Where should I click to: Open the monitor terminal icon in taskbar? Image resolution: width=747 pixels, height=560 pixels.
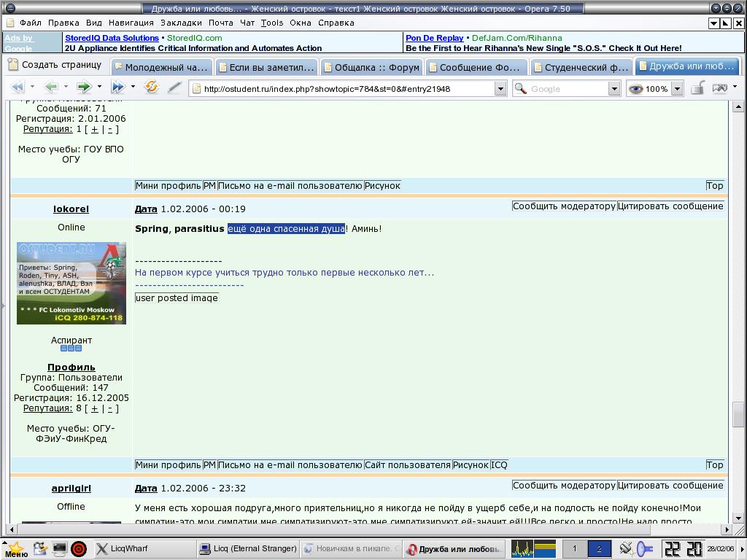(60, 549)
